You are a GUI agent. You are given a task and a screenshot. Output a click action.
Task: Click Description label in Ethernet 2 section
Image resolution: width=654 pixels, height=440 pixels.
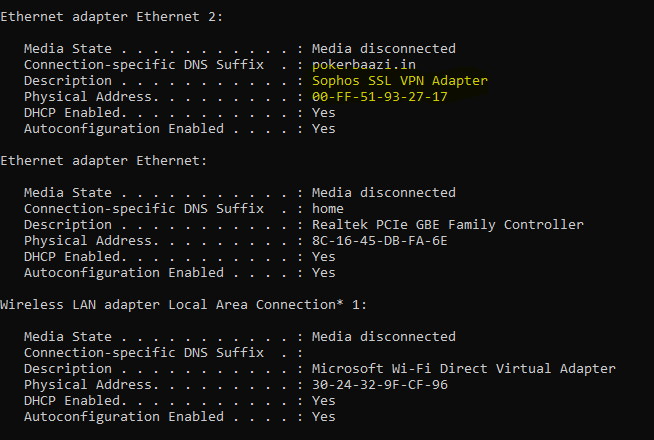68,81
